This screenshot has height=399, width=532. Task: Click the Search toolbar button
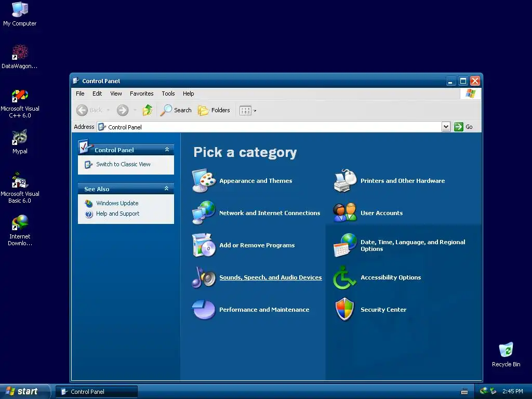pos(176,110)
